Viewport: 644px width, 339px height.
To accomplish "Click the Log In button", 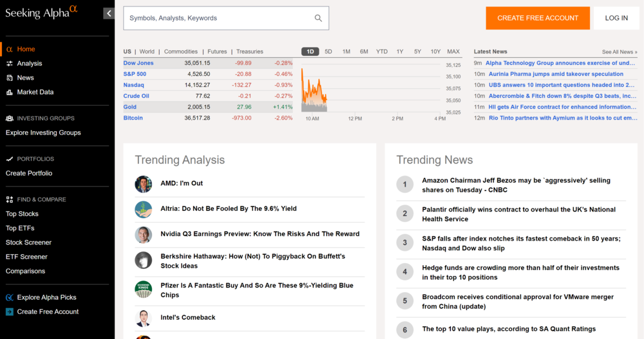I will pos(616,18).
